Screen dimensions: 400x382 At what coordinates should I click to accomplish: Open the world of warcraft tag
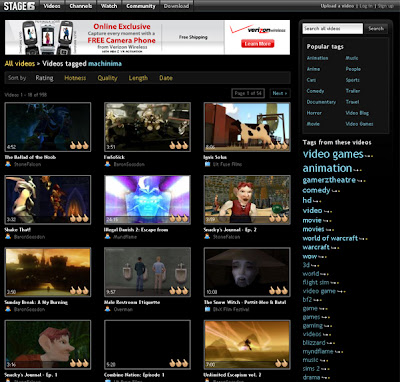[x=330, y=238]
